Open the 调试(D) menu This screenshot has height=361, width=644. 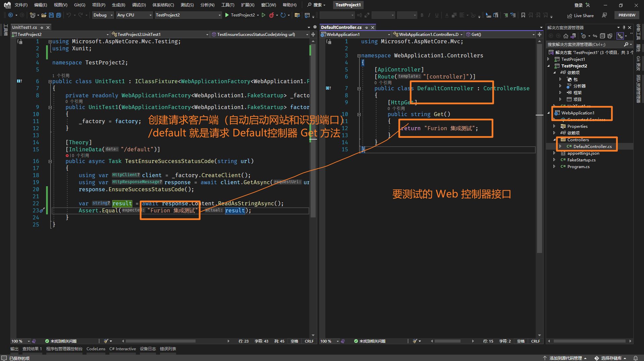(139, 5)
